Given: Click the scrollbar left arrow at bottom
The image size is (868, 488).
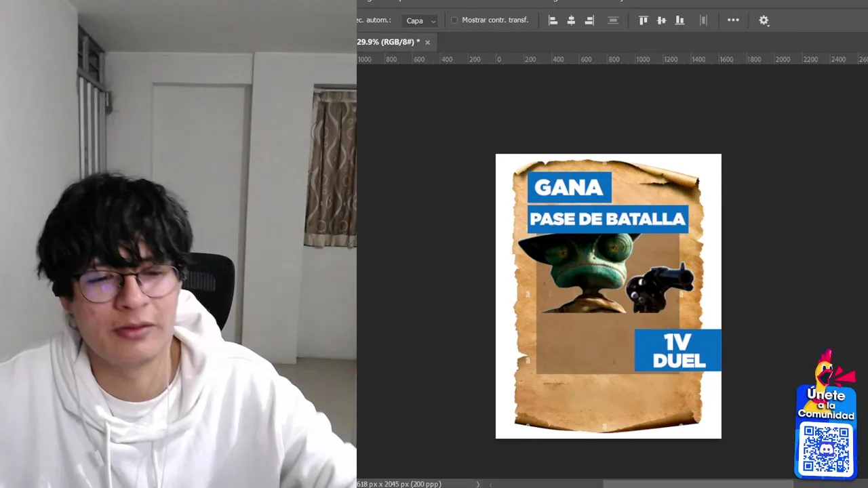Looking at the screenshot, I should [491, 484].
